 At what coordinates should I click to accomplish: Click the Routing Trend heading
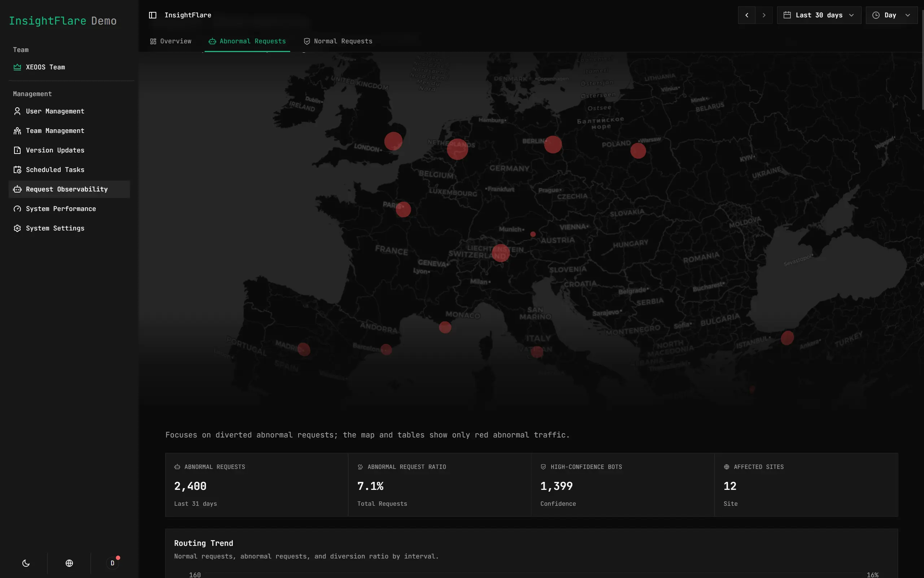click(x=204, y=543)
